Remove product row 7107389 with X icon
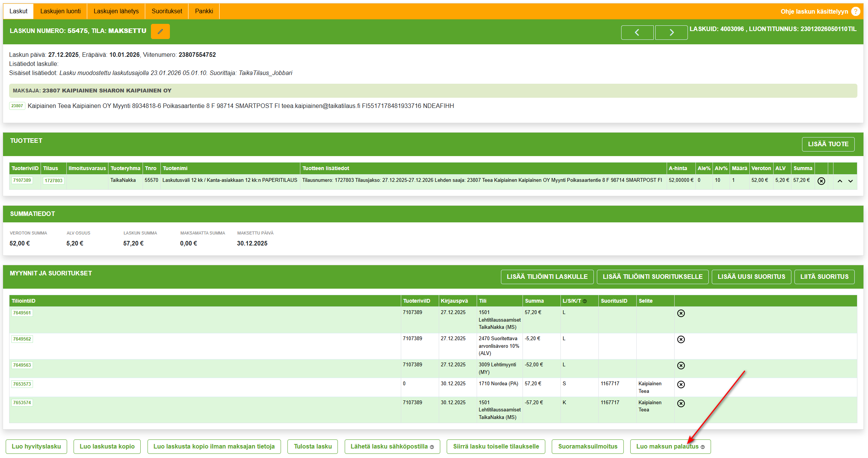The height and width of the screenshot is (458, 868). click(821, 181)
